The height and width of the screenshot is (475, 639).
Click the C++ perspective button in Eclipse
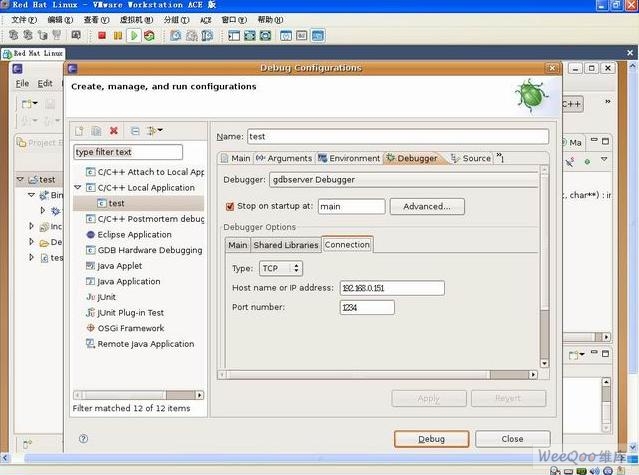pos(573,104)
